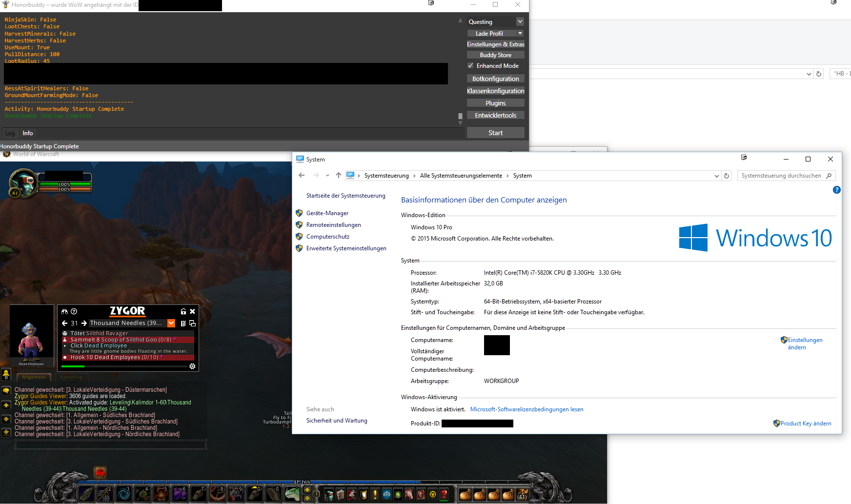Click the Honorbuddy log scrollbar thumb

[460, 116]
